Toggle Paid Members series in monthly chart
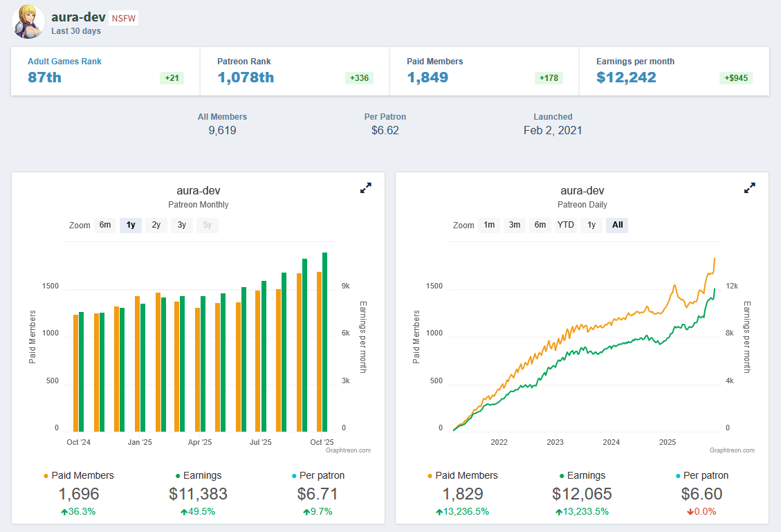The height and width of the screenshot is (532, 781). tap(79, 476)
